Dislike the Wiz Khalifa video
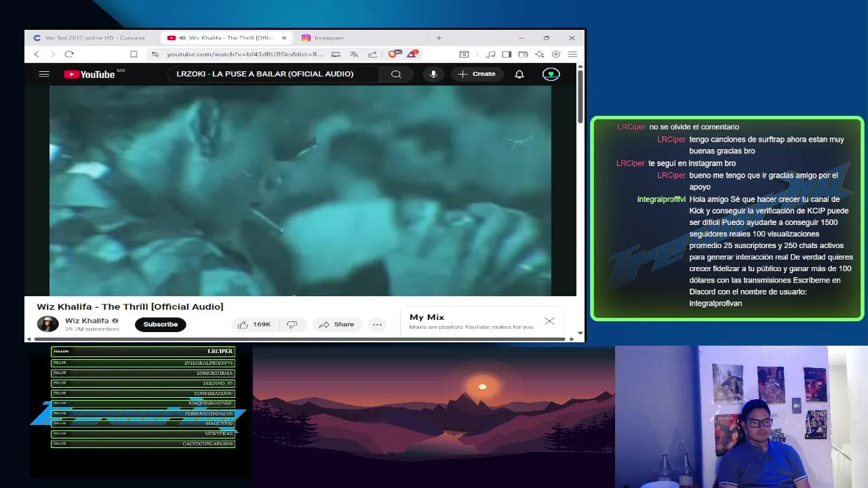 (x=292, y=324)
